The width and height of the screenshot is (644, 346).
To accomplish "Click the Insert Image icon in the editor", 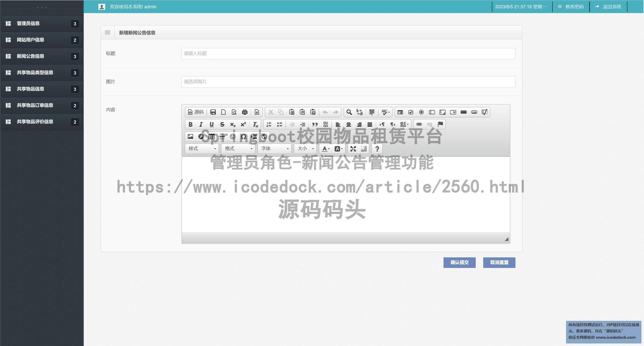I will (190, 136).
